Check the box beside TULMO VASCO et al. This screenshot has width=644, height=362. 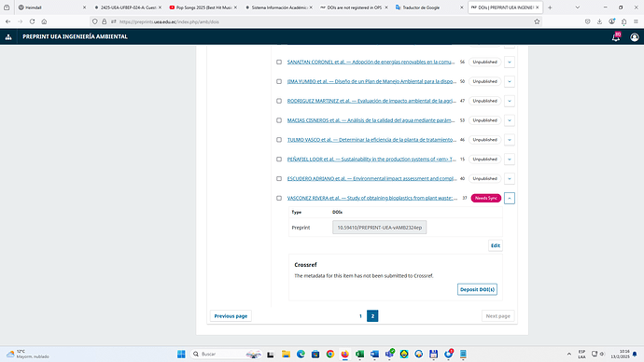(x=279, y=140)
